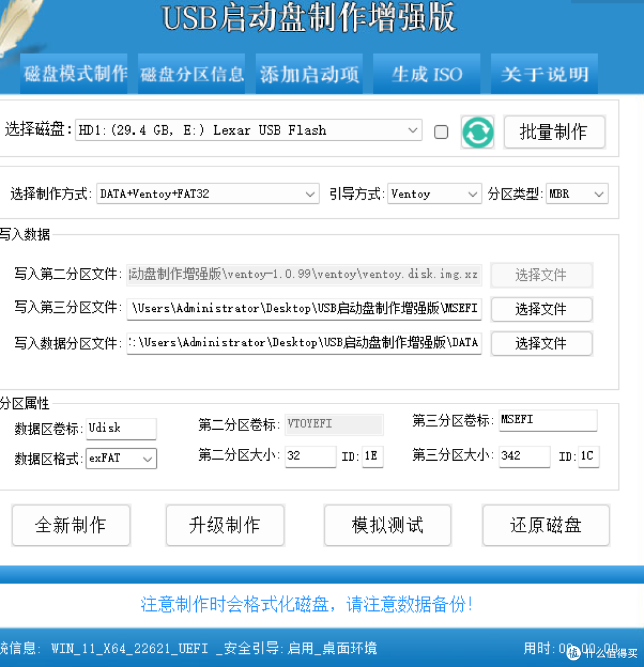This screenshot has height=667, width=644.
Task: Click the green refresh disk list icon
Action: pyautogui.click(x=478, y=132)
